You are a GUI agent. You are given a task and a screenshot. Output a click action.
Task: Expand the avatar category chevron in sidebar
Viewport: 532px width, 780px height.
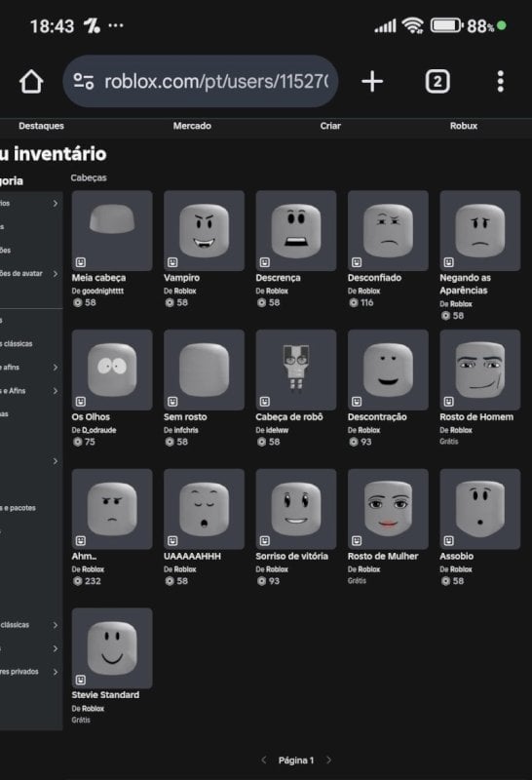pos(56,274)
